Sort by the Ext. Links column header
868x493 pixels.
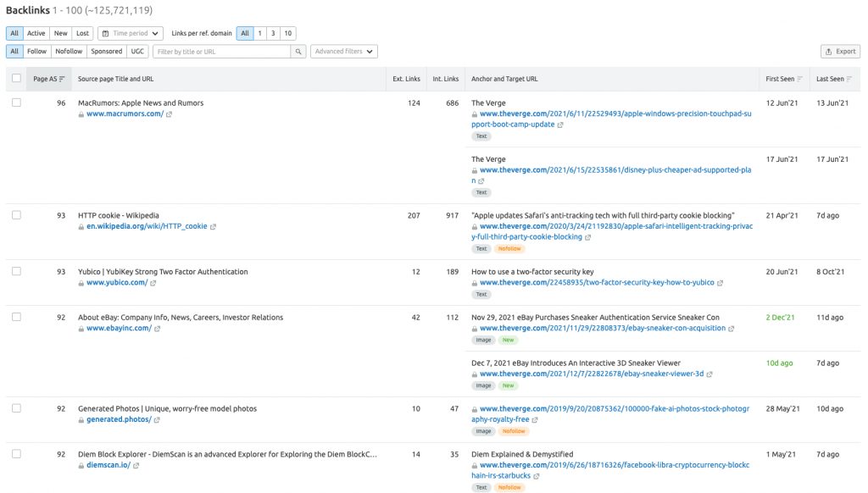[x=406, y=79]
